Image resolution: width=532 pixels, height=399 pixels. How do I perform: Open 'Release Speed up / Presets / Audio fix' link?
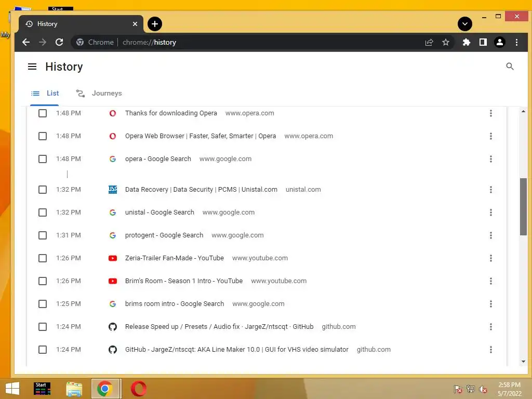click(219, 327)
